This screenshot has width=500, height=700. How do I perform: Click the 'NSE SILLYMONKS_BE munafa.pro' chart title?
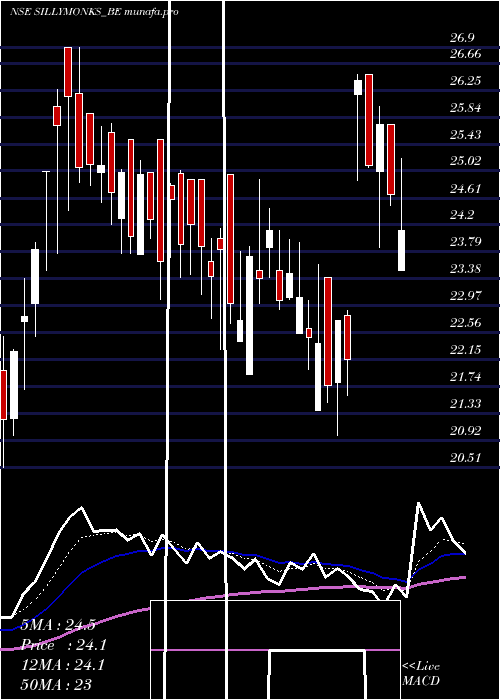click(94, 12)
